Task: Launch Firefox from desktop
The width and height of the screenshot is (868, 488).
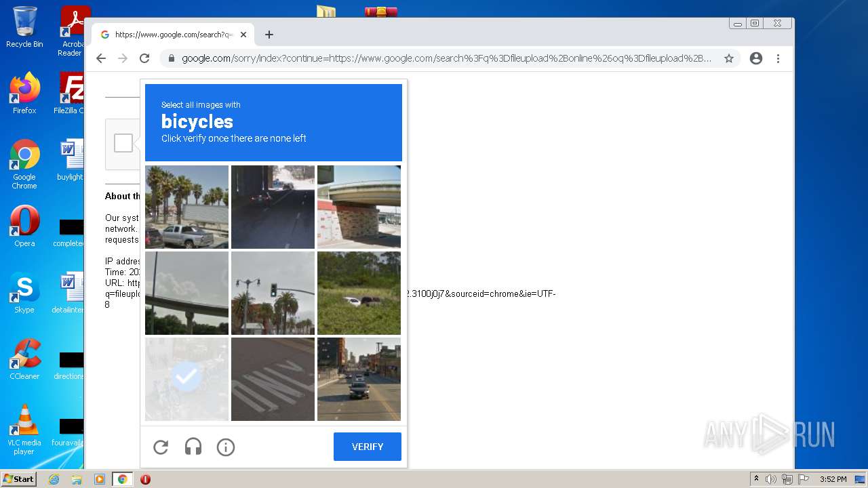Action: click(24, 93)
